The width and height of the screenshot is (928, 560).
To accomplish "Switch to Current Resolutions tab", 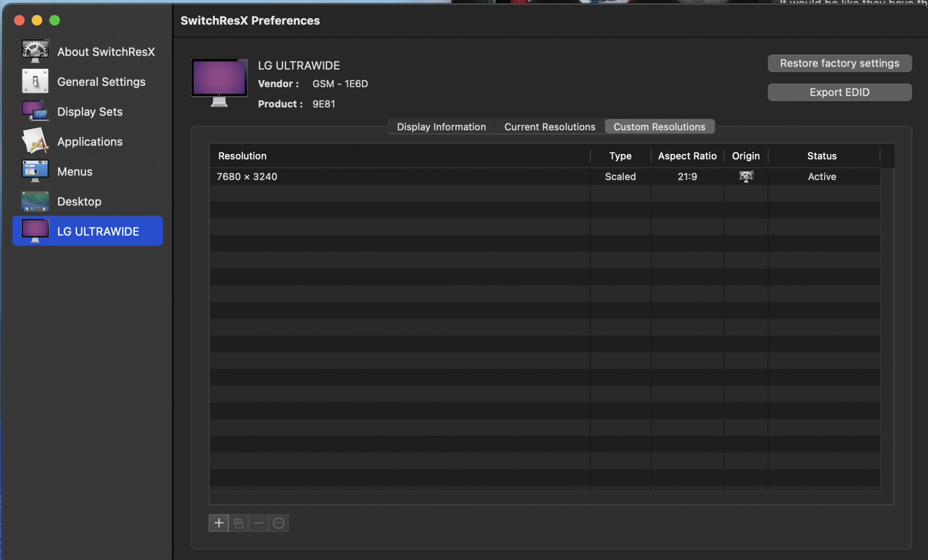I will pos(549,127).
